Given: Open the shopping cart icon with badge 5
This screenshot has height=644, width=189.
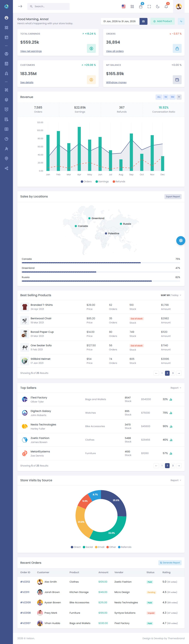Looking at the screenshot, I should (141, 6).
